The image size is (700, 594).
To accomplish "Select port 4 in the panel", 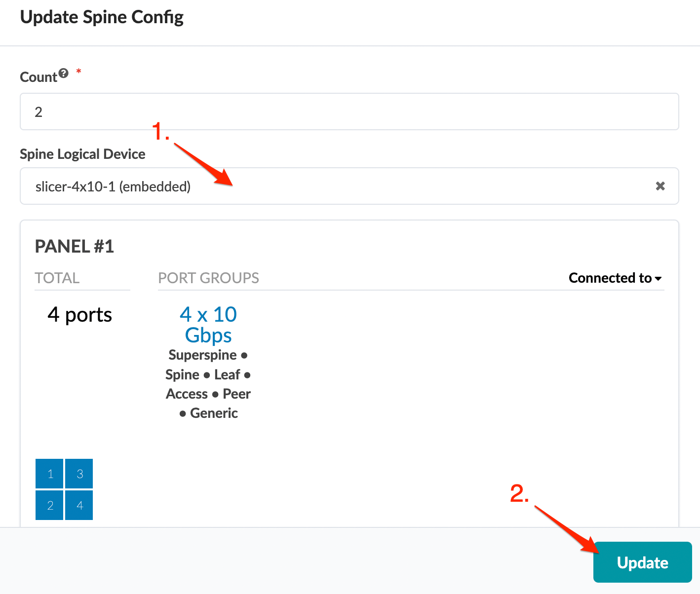I will pyautogui.click(x=79, y=505).
